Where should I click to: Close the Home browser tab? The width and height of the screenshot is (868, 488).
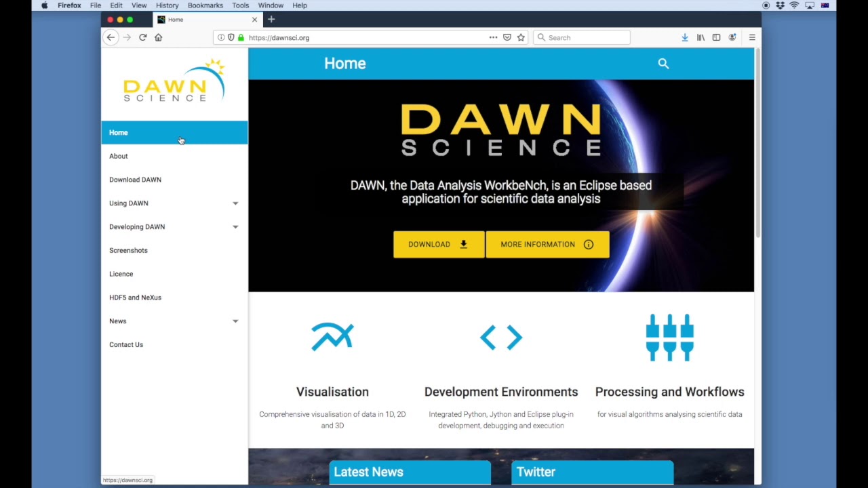[254, 20]
